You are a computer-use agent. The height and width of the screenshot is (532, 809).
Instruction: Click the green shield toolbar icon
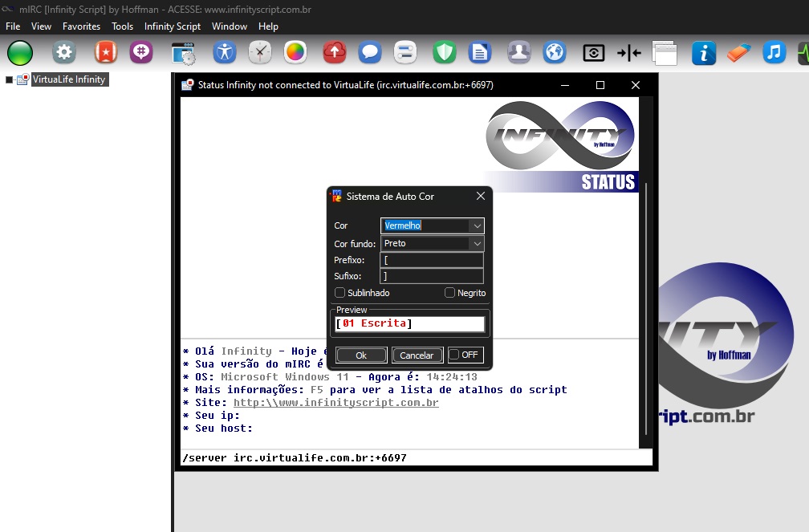coord(445,53)
